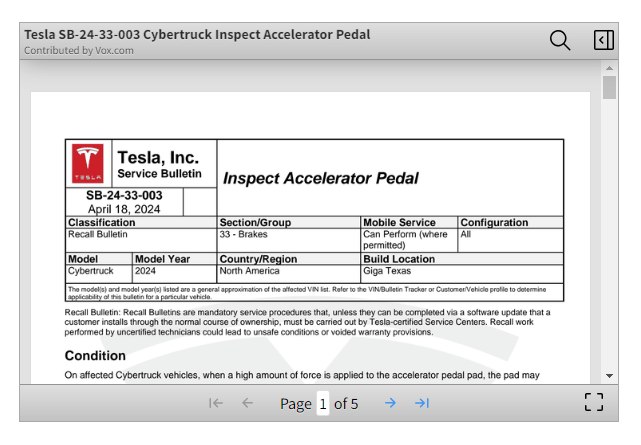
Task: Click the Tesla SB-24-33-003 document title
Action: coord(197,34)
